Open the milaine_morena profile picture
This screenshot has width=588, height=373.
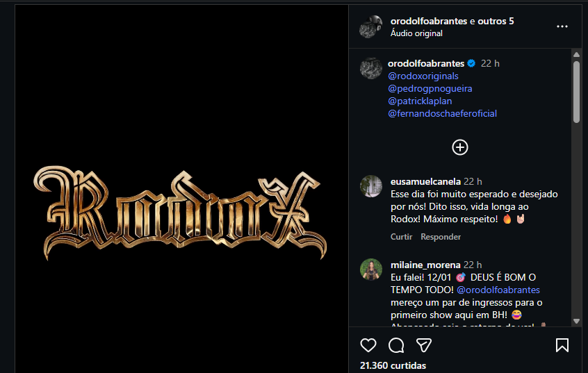tap(371, 270)
